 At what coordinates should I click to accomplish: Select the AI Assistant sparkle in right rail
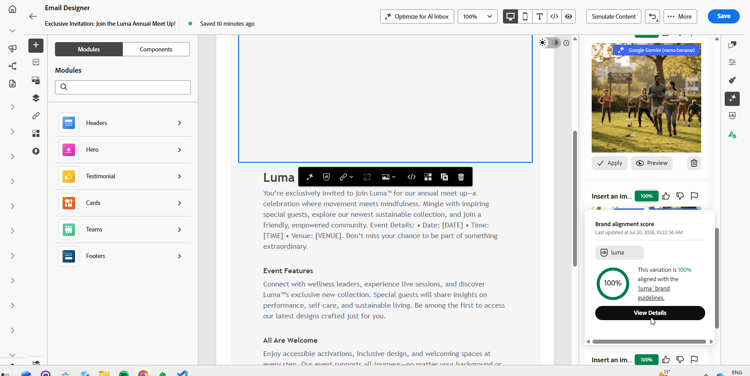[x=732, y=99]
